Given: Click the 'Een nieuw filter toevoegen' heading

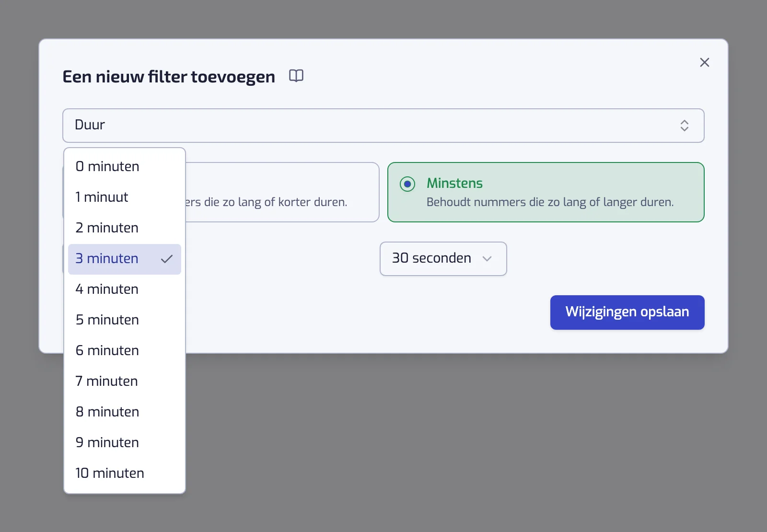Looking at the screenshot, I should pos(169,77).
